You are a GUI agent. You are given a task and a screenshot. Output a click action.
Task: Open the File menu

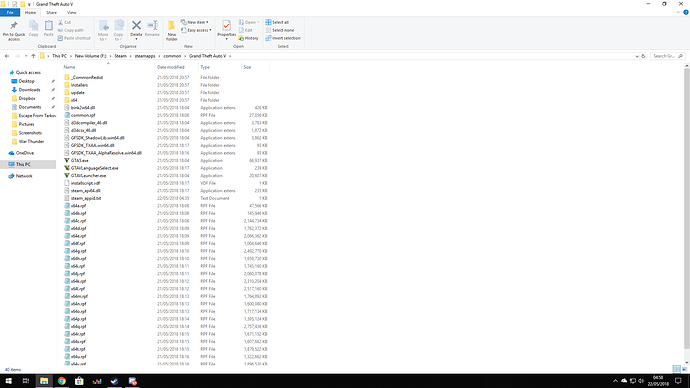point(10,13)
